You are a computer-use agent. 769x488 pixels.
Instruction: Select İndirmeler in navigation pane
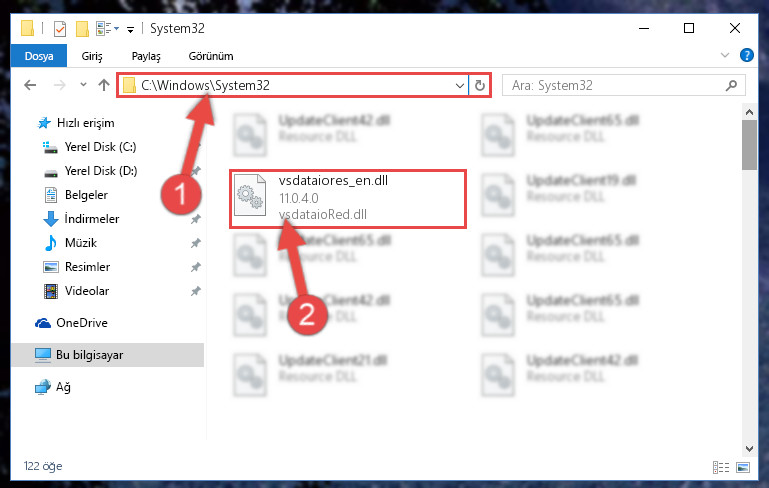click(x=92, y=219)
